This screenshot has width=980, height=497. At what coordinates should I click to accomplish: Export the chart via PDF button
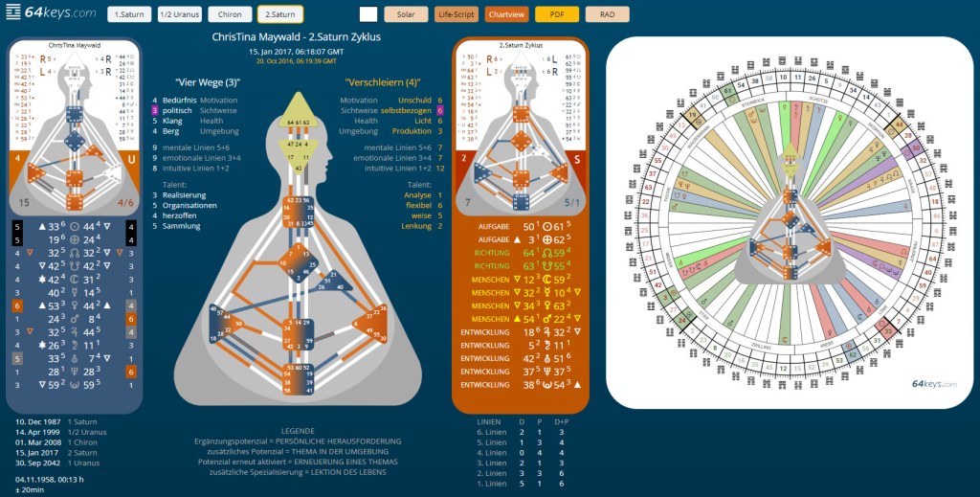(557, 14)
